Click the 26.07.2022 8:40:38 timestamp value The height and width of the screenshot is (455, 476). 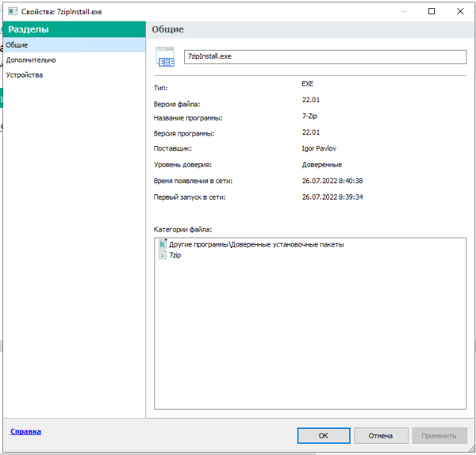pos(332,181)
